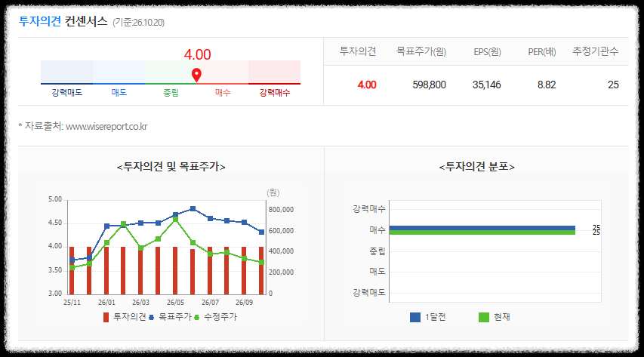This screenshot has width=644, height=357.
Task: Click the 5.00 left axis label
Action: pyautogui.click(x=55, y=199)
